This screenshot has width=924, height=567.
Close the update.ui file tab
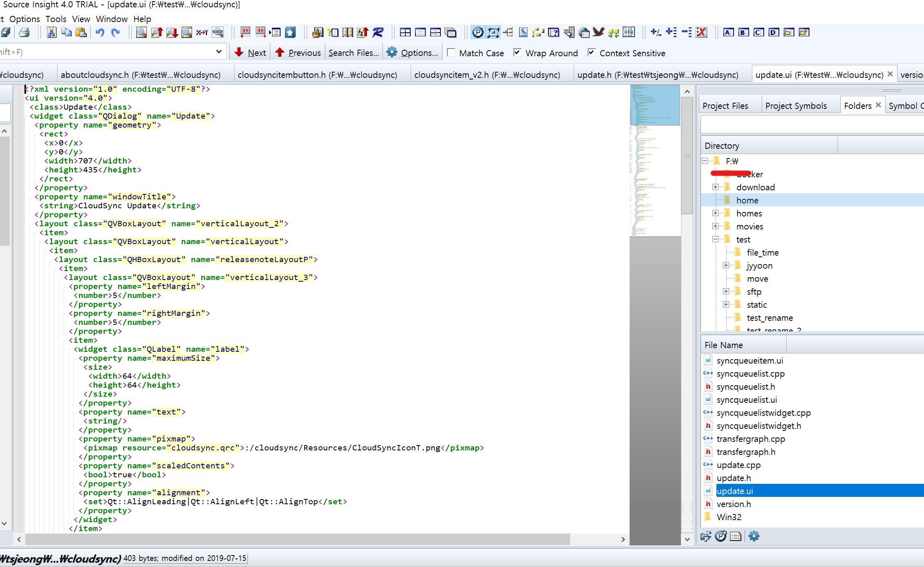pos(890,74)
